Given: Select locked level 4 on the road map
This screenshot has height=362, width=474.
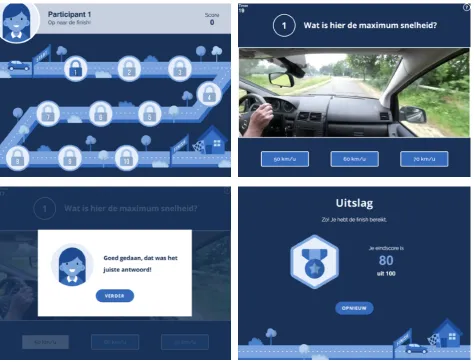Looking at the screenshot, I should (x=209, y=94).
